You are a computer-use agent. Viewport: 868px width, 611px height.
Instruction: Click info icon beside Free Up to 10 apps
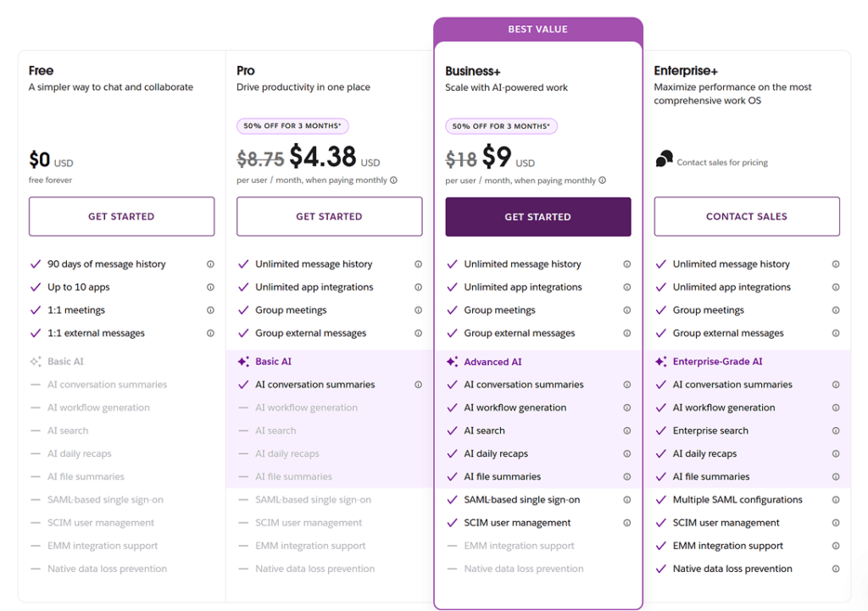point(211,287)
